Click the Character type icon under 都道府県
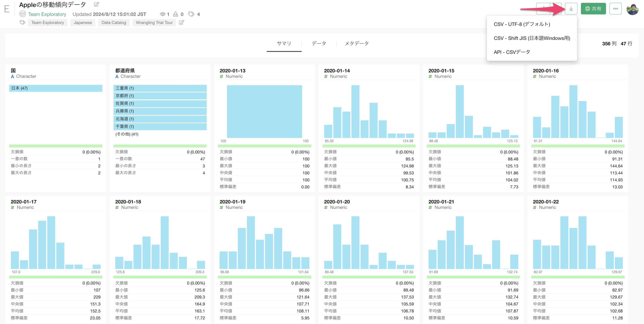Screen dimensions: 644x324 117,77
